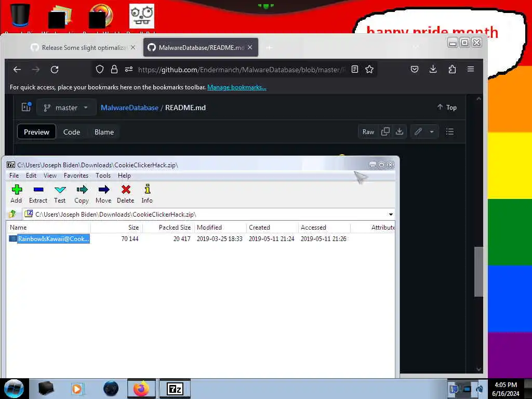Open Manage bookmarks link
The image size is (532, 399).
point(237,87)
